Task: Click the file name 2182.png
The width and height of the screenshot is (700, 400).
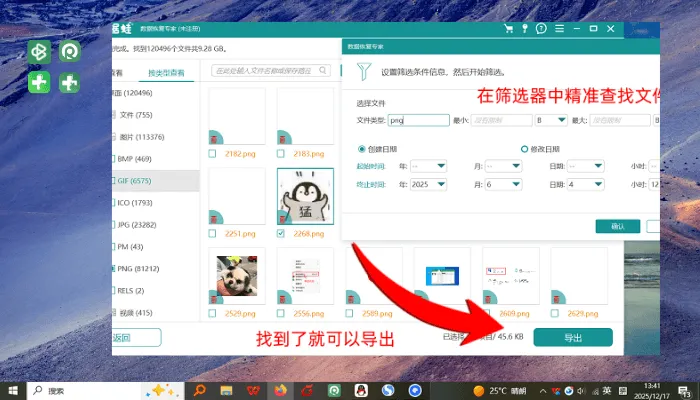Action: [240, 154]
